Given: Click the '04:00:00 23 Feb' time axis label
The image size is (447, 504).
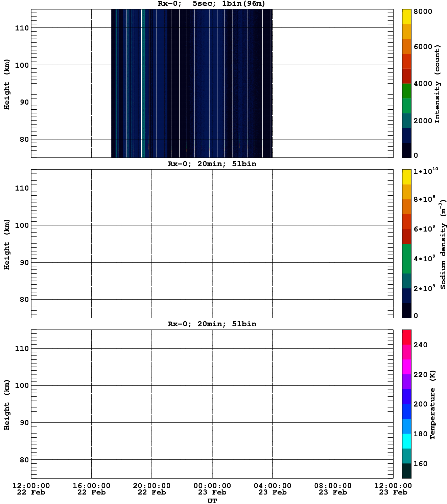Looking at the screenshot, I should 273,489.
